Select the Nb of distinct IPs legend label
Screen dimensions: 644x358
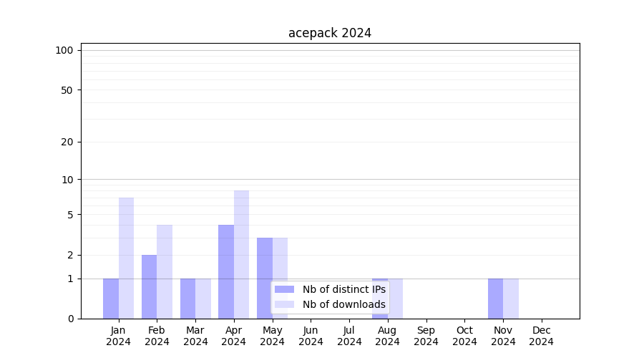pyautogui.click(x=343, y=289)
